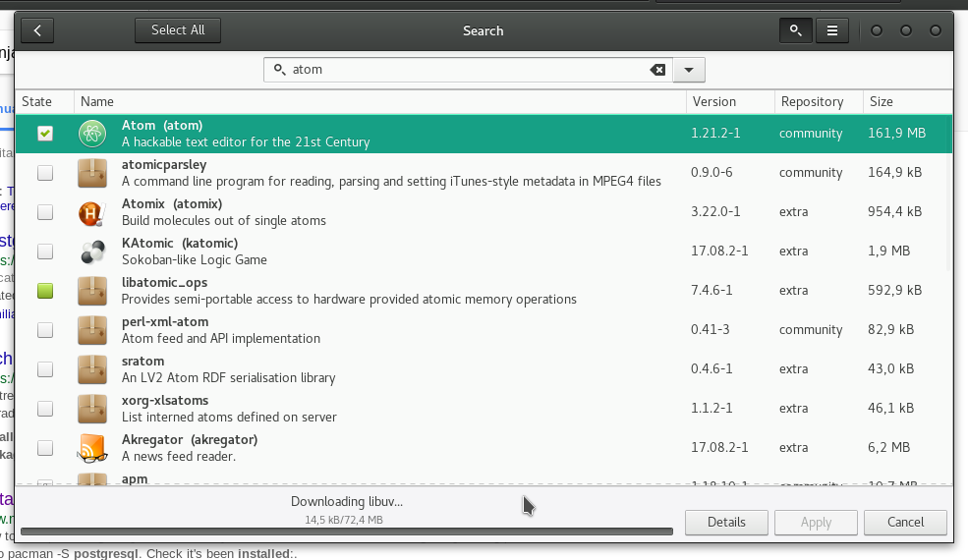The height and width of the screenshot is (560, 968).
Task: Click the atom search input field
Action: click(x=462, y=70)
